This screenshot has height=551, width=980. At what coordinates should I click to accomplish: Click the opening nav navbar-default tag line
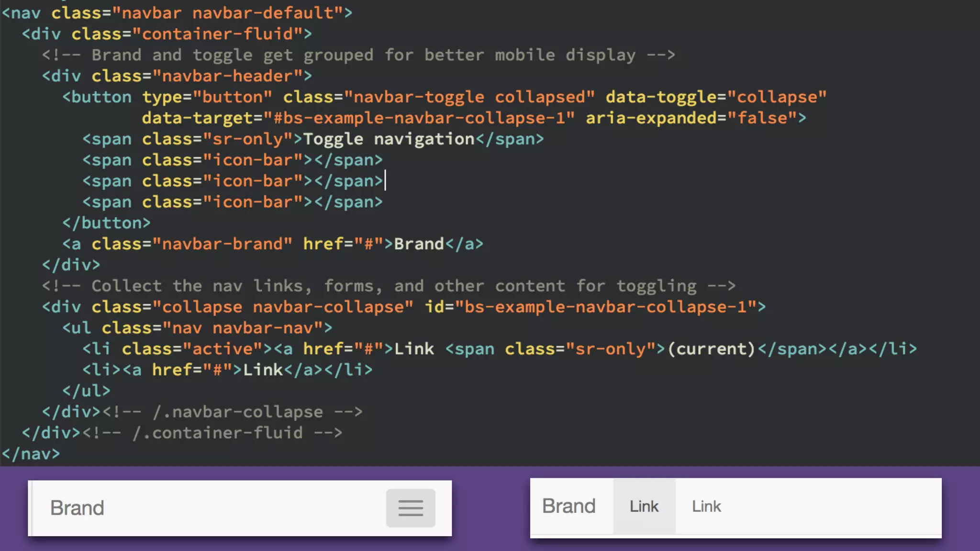point(177,13)
